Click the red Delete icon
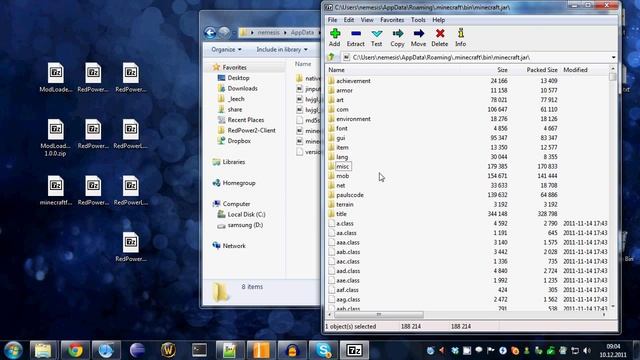Viewport: 640px width, 360px height. point(440,38)
